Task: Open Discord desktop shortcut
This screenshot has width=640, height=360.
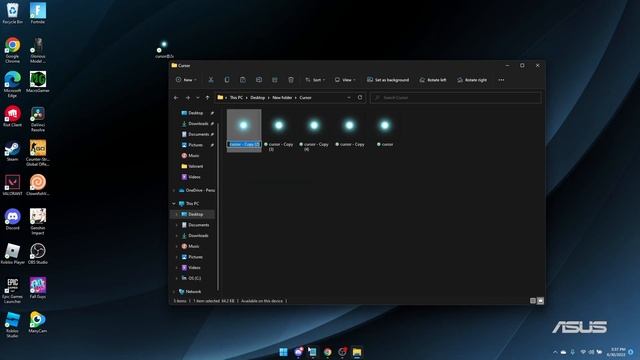Action: tap(12, 220)
